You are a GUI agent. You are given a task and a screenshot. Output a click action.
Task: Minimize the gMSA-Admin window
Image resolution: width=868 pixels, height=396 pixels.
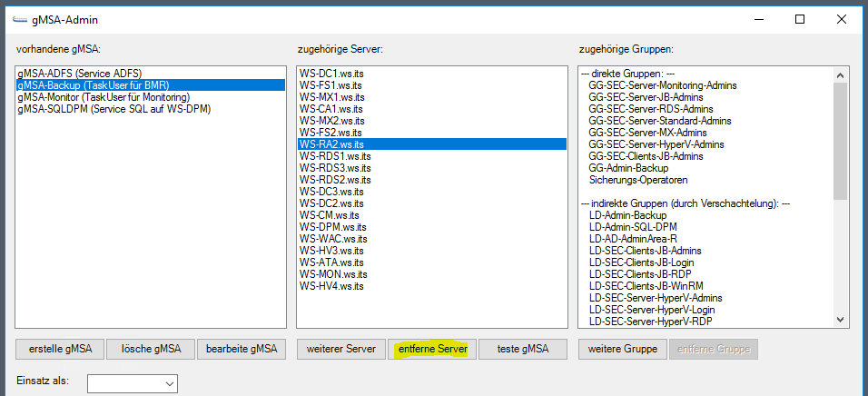758,19
